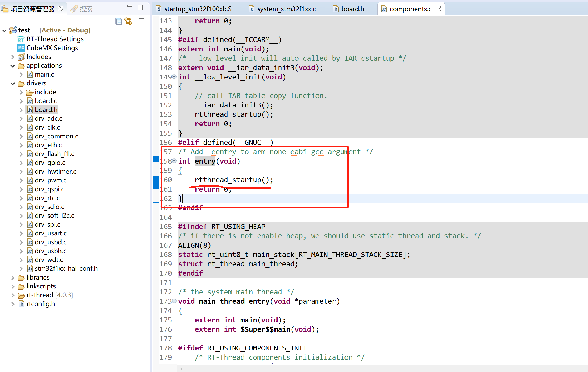
Task: Collapse the applications folder
Action: pos(13,66)
